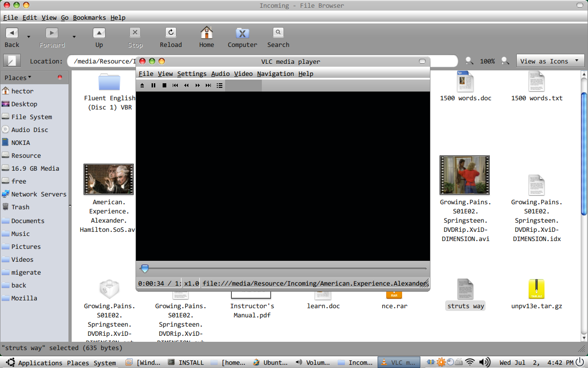Open Network Servers in sidebar
The width and height of the screenshot is (588, 368).
pos(34,194)
